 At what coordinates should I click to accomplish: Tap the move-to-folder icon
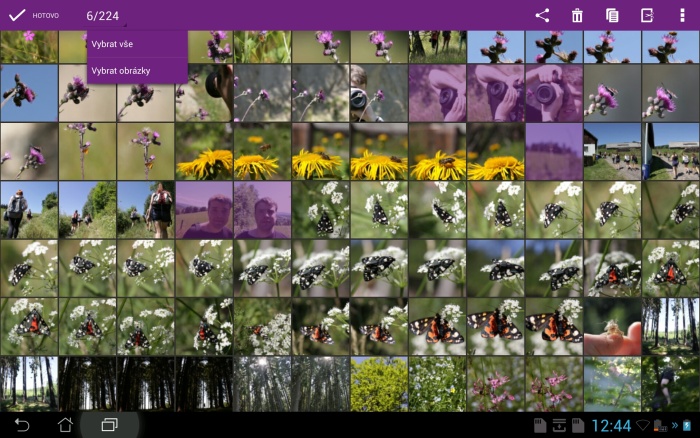pyautogui.click(x=647, y=15)
